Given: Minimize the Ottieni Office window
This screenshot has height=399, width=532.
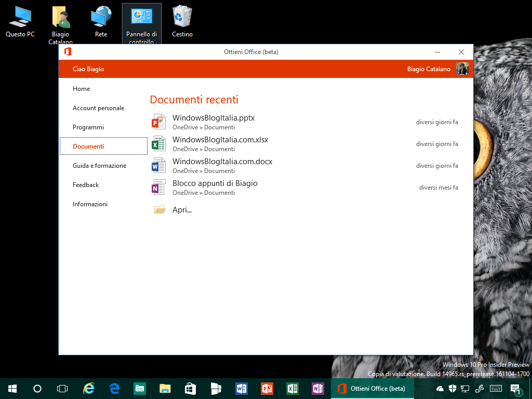Looking at the screenshot, I should pyautogui.click(x=437, y=52).
